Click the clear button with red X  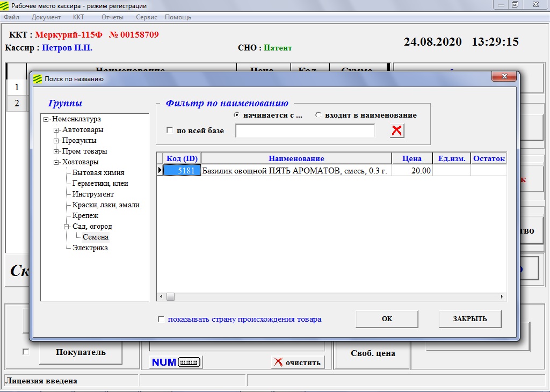pos(298,362)
